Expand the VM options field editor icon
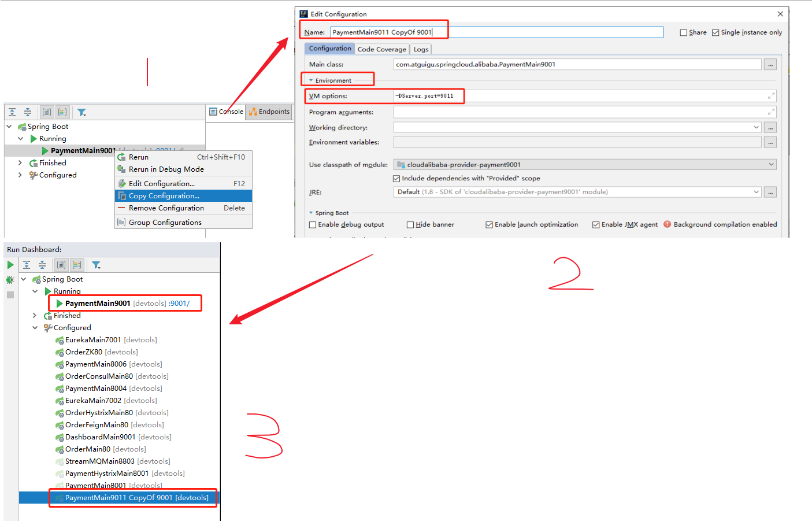 tap(771, 96)
